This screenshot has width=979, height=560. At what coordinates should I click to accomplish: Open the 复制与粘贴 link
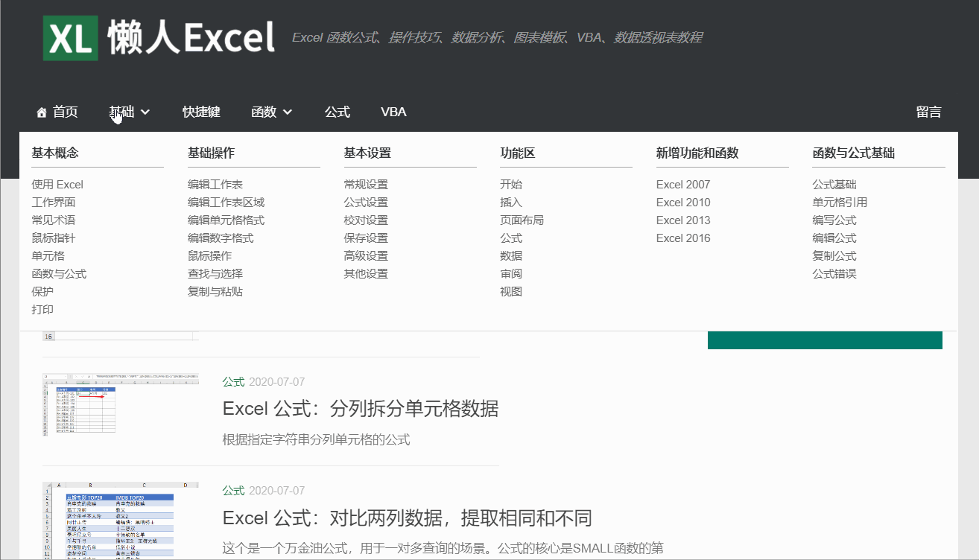pyautogui.click(x=215, y=292)
